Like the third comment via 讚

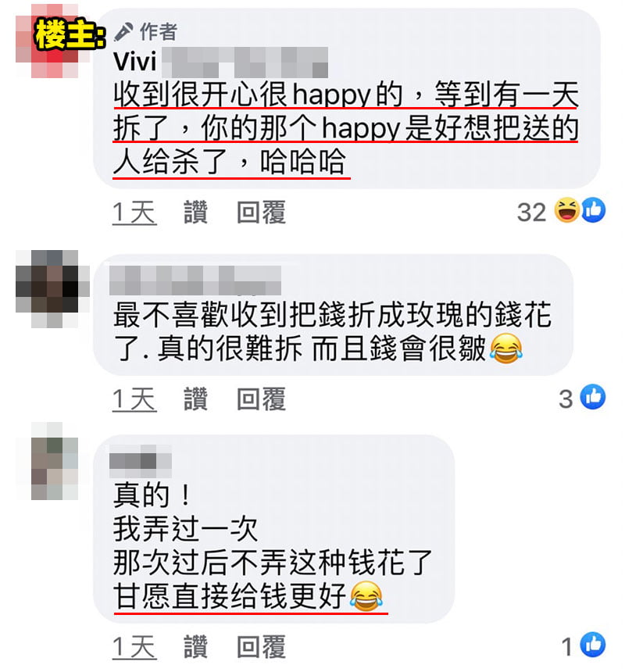pos(196,647)
